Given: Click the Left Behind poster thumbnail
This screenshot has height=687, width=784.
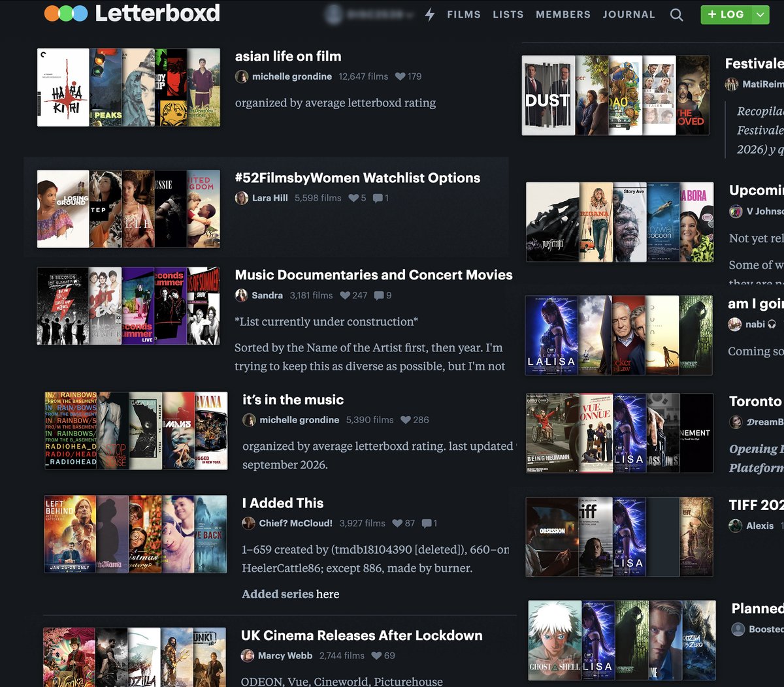Looking at the screenshot, I should click(70, 534).
